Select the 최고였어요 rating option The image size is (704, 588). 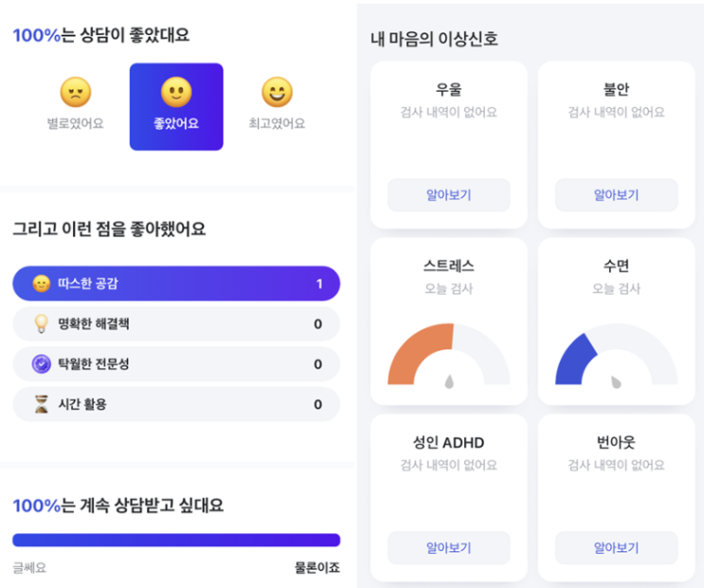(277, 106)
